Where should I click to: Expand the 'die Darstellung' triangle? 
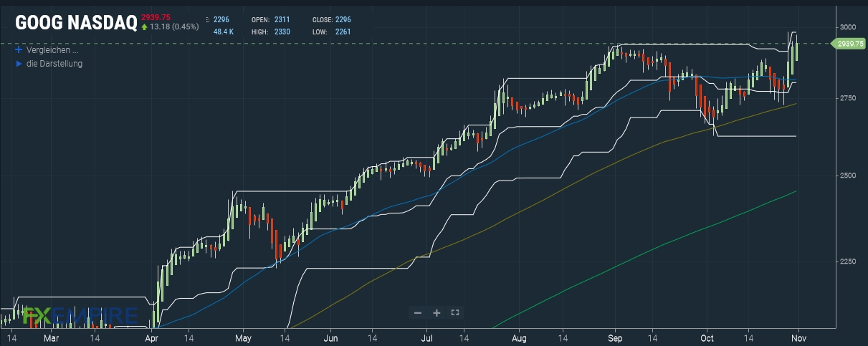pos(19,64)
